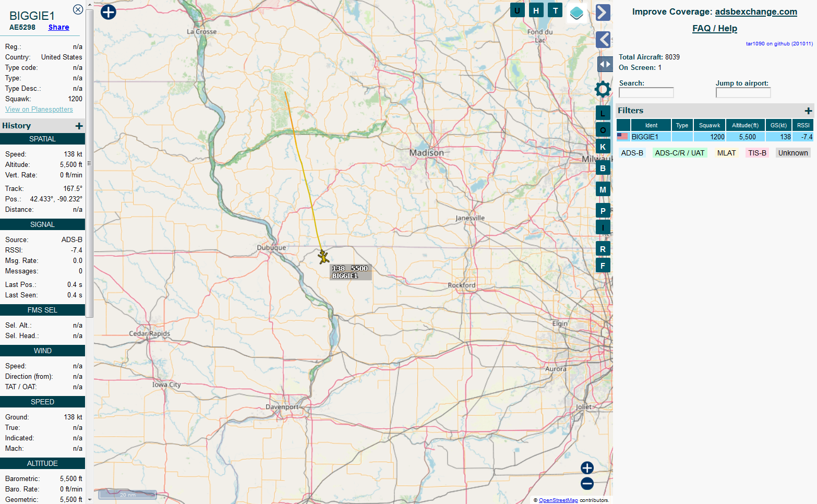Click the right arrow sidebar button
Viewport: 817px width, 504px height.
pyautogui.click(x=603, y=12)
